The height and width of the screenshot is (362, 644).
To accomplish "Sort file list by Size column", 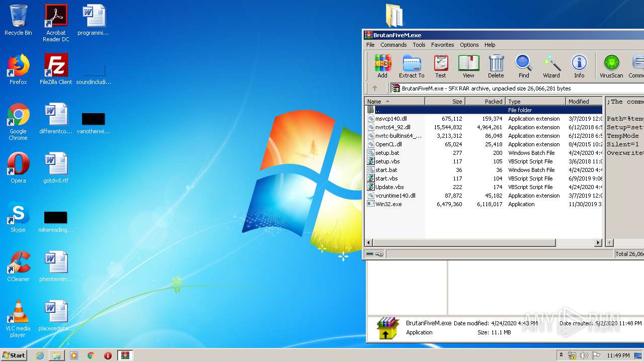I will click(445, 101).
